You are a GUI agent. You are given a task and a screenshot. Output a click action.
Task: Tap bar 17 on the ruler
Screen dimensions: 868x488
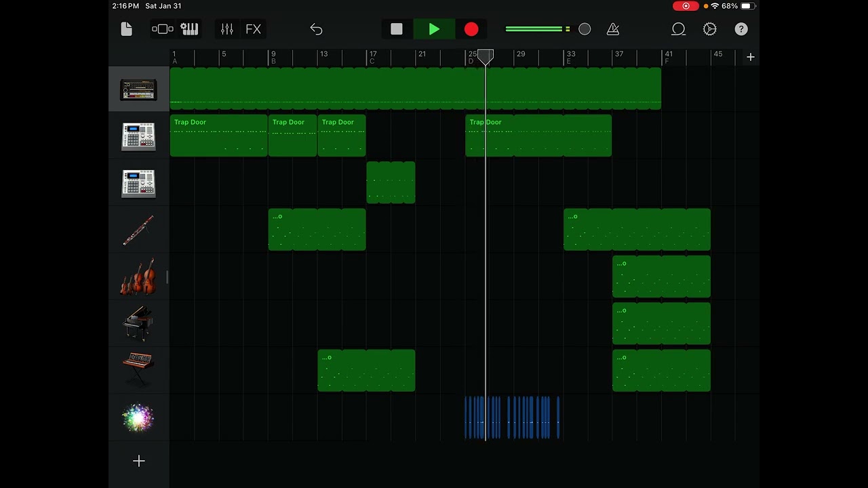372,54
